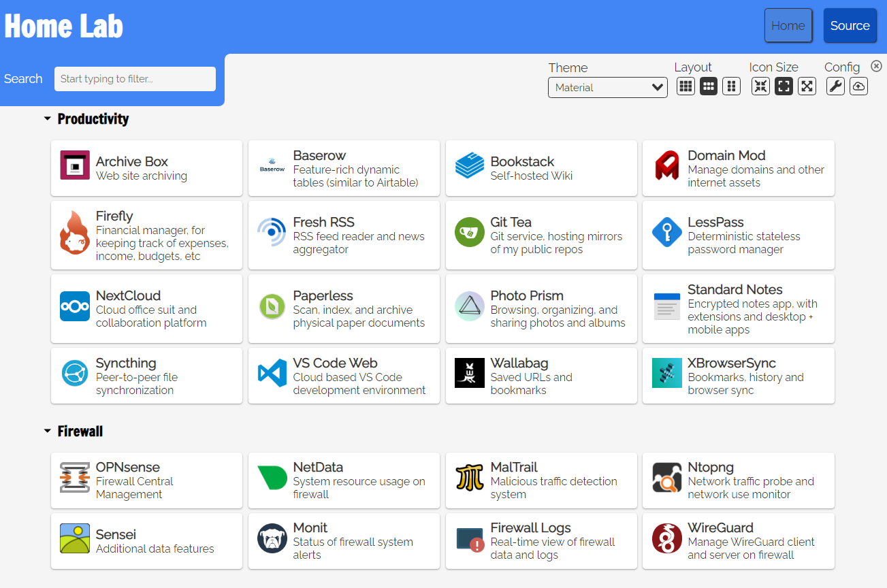Click the OPNsense firewall icon
The height and width of the screenshot is (588, 887).
coord(74,477)
